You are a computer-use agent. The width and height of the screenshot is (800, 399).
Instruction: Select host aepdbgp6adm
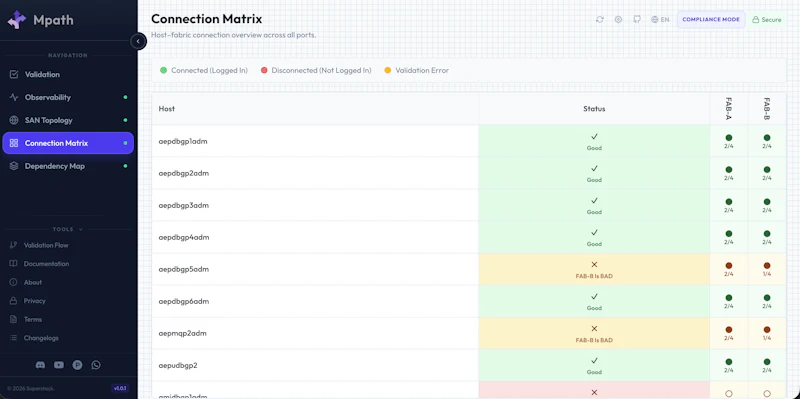(x=184, y=302)
